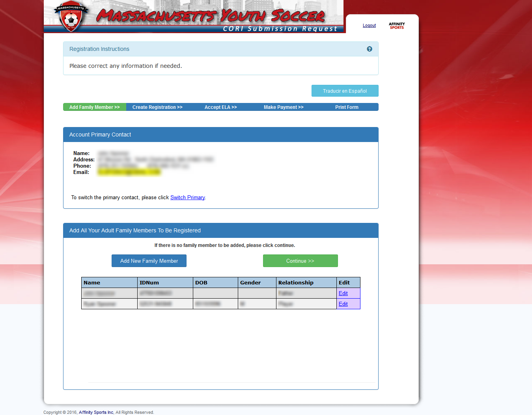
Task: Click the Relationship column header
Action: tap(306, 282)
